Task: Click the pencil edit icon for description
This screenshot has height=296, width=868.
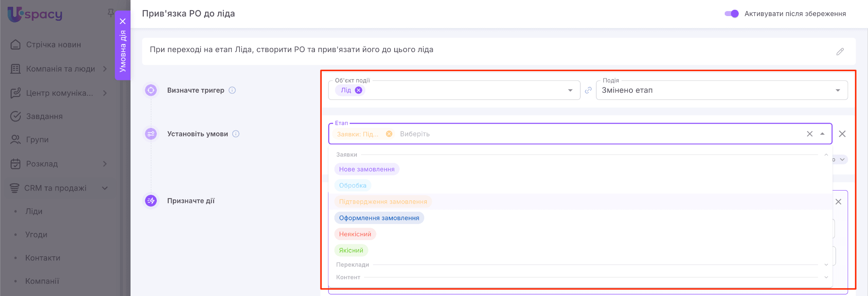Action: point(840,52)
